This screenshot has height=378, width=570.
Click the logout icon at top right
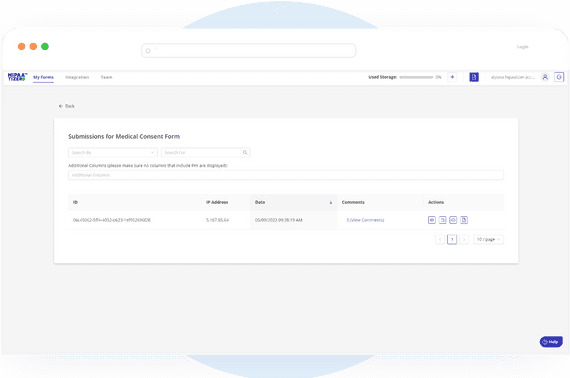[x=559, y=77]
